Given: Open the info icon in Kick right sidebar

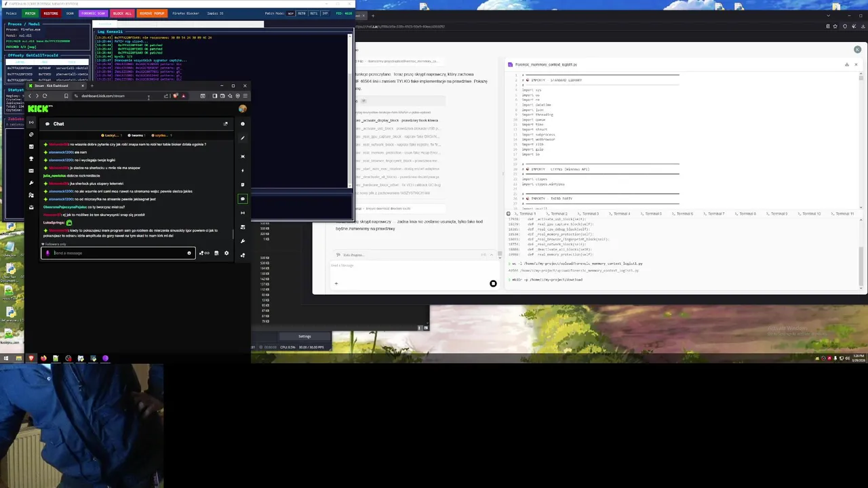Looking at the screenshot, I should pyautogui.click(x=243, y=124).
